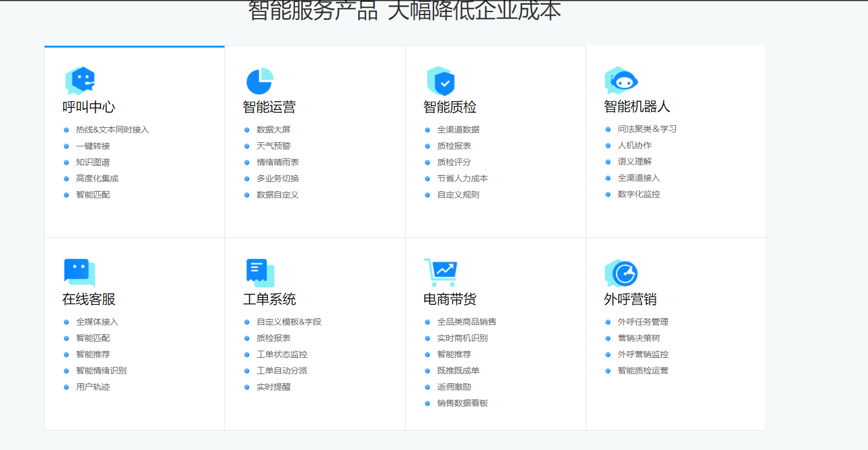
Task: Select 质检报表 in the 智能质检 card
Action: pyautogui.click(x=454, y=146)
